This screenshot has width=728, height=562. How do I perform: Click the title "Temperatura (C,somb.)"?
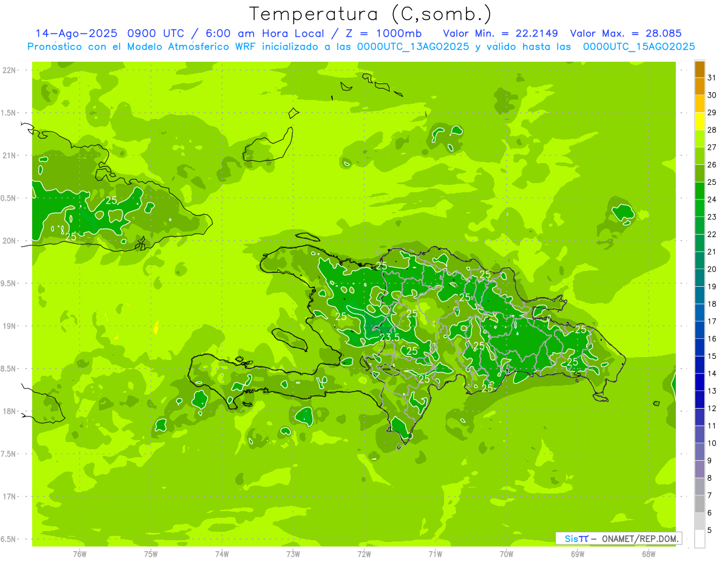370,14
